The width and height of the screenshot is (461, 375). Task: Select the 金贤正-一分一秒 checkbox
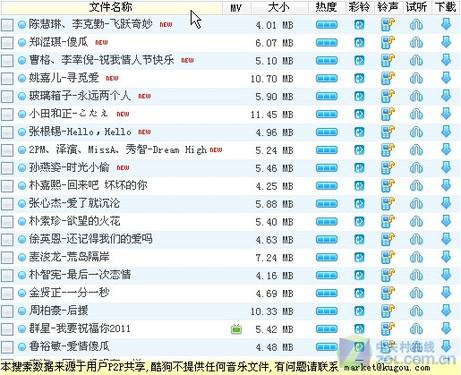(7, 293)
